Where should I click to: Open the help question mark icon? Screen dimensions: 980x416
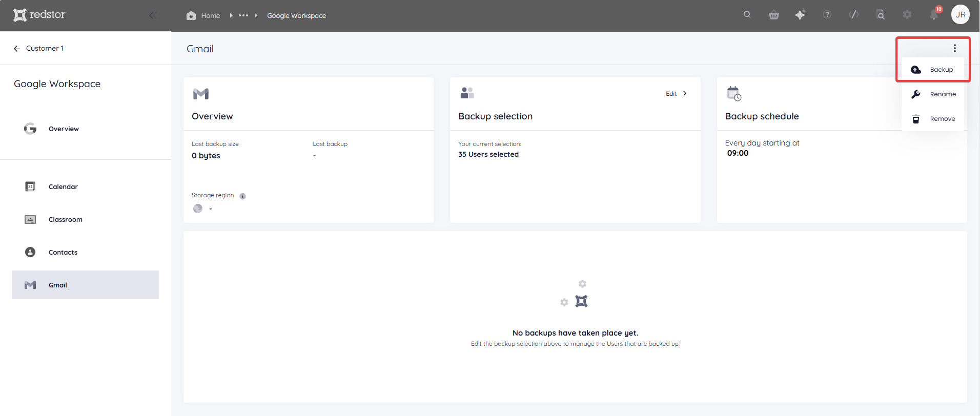tap(827, 14)
